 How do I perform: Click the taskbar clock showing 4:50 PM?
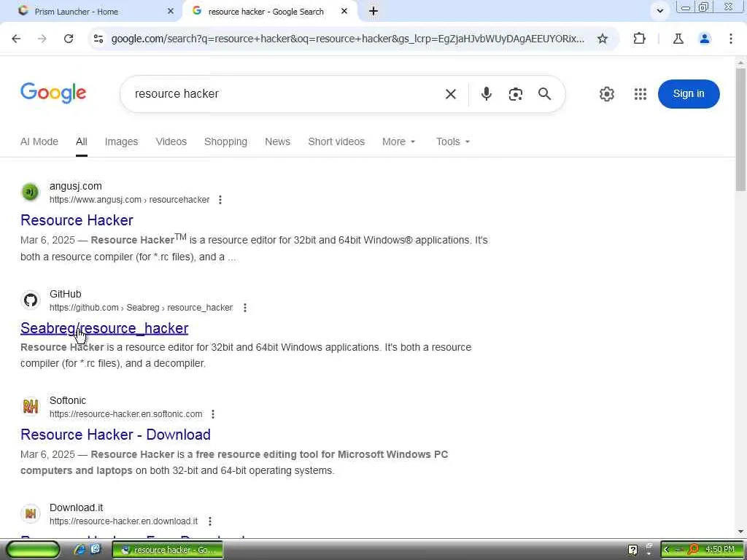pyautogui.click(x=719, y=550)
